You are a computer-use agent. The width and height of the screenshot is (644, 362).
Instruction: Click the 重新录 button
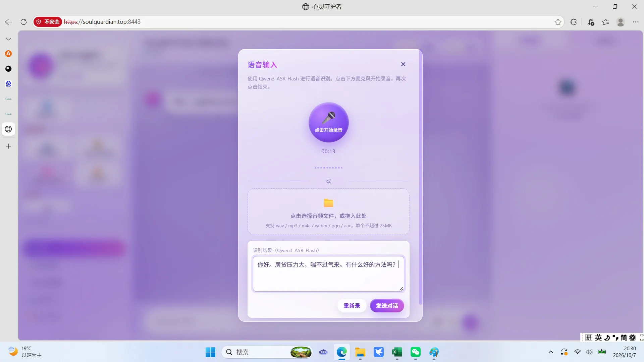352,306
